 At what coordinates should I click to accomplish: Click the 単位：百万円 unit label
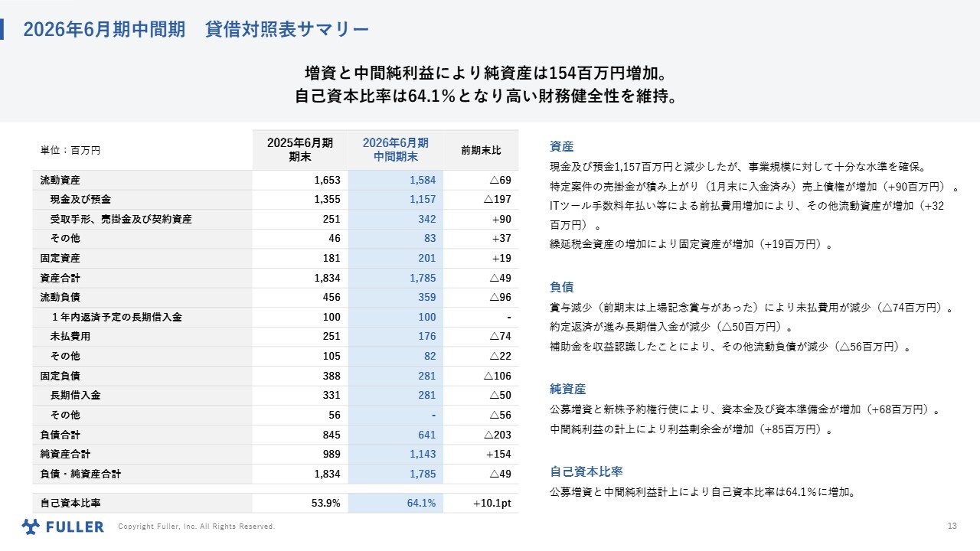pos(70,151)
